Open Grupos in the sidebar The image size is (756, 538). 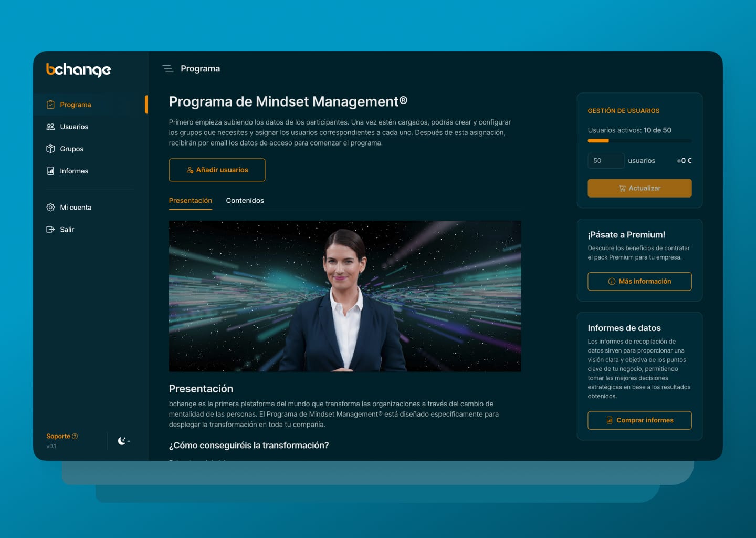(90, 149)
